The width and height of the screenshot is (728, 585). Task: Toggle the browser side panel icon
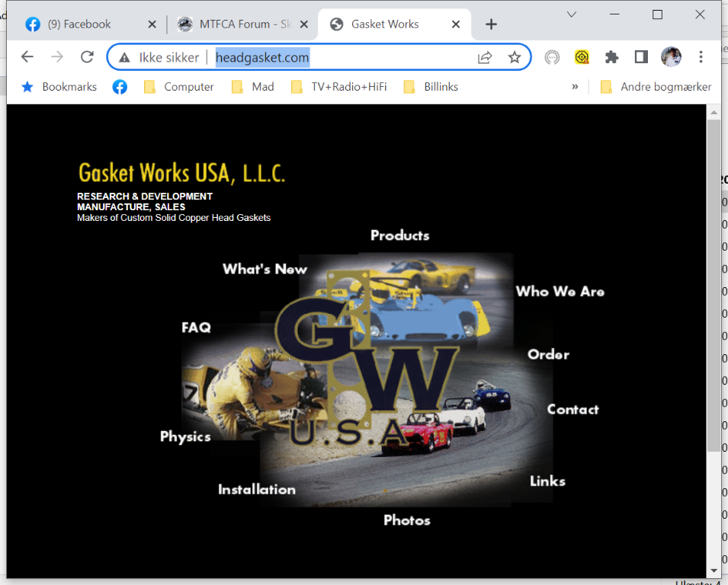[641, 57]
